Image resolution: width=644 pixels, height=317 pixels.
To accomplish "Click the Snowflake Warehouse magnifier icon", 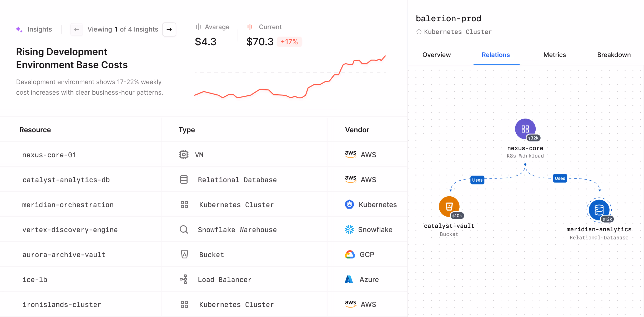I will 184,229.
